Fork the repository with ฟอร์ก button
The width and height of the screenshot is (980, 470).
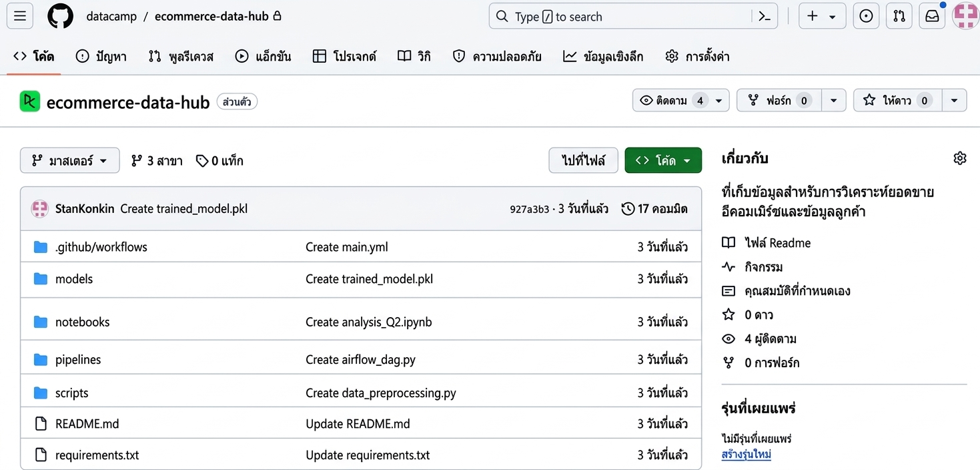point(779,100)
